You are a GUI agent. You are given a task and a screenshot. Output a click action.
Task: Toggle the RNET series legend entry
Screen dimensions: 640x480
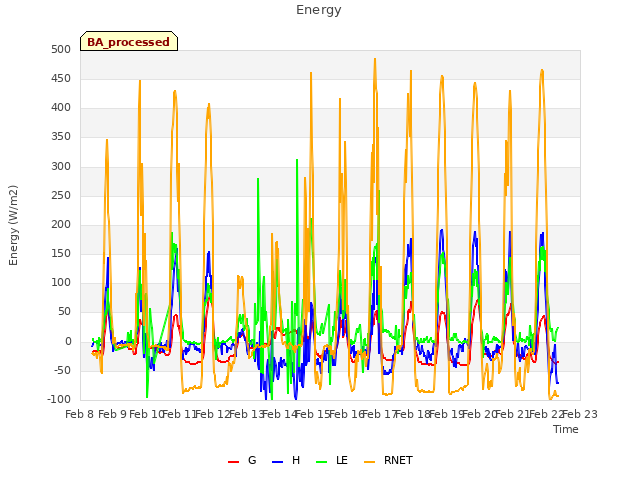388,460
